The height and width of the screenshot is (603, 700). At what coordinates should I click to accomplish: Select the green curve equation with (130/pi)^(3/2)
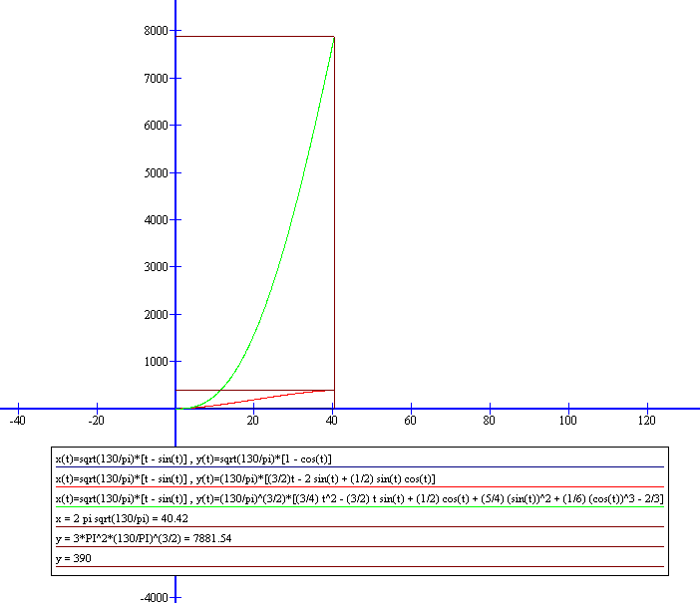click(x=359, y=498)
